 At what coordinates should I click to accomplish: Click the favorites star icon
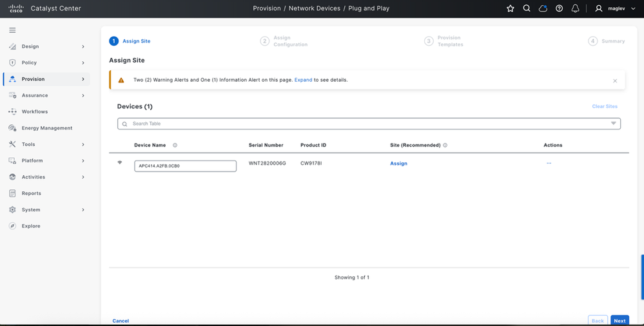[510, 8]
